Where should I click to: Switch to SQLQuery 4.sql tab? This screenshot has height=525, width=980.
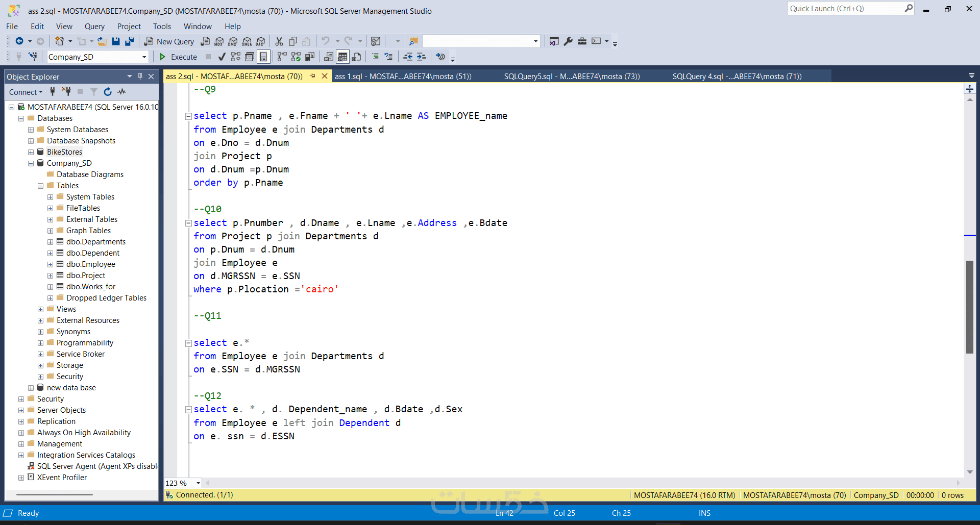(x=737, y=77)
